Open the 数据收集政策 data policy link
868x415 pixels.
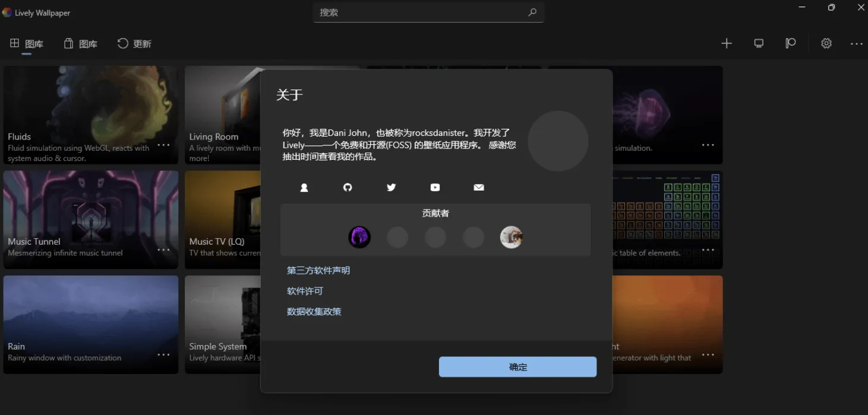click(x=314, y=311)
